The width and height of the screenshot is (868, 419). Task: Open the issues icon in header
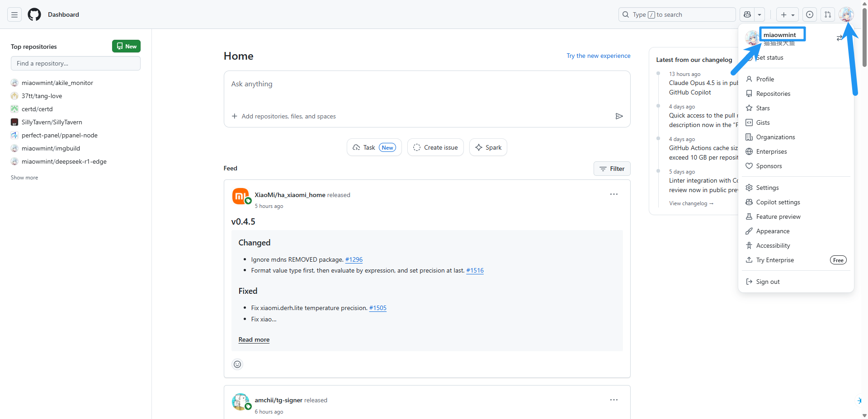(x=810, y=14)
